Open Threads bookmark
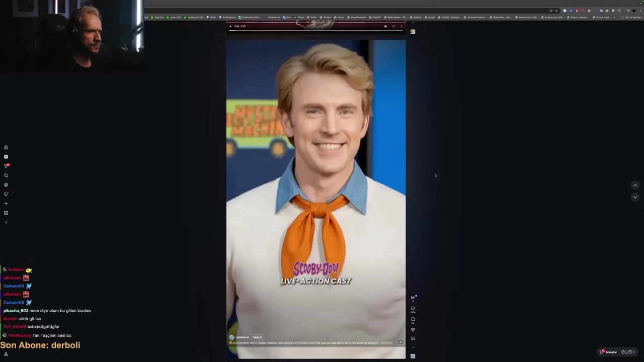This screenshot has width=644, height=362. pos(326,18)
